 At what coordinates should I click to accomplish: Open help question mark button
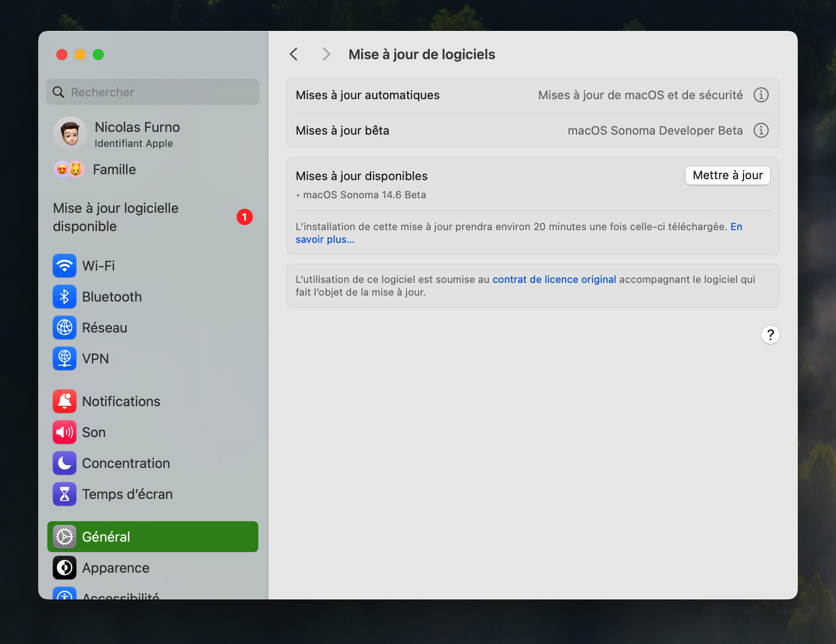pos(771,335)
